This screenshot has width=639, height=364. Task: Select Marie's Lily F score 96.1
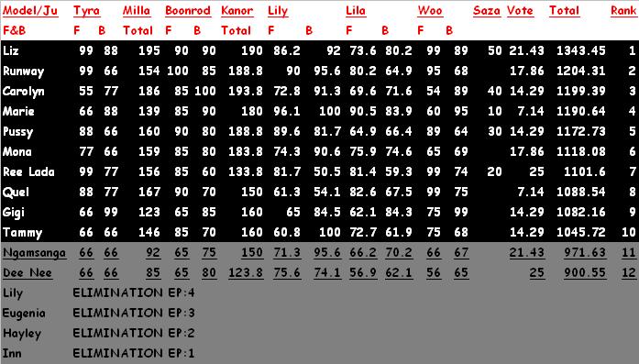(x=287, y=111)
